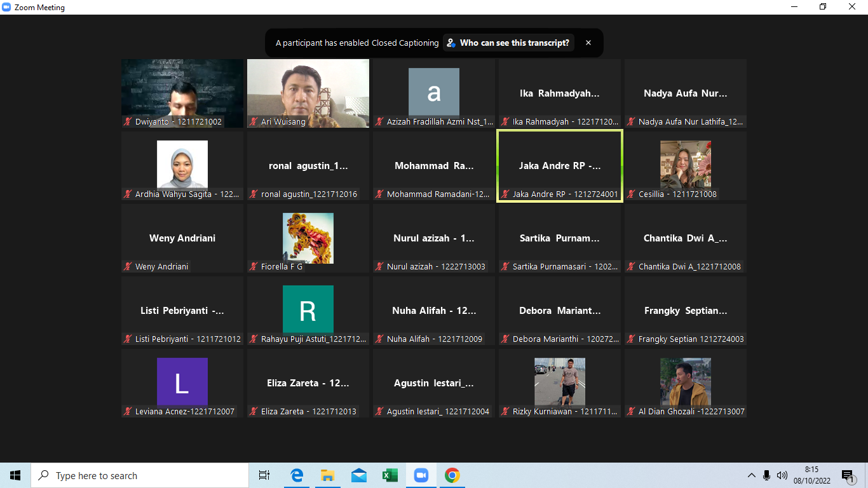Click Rahayu Puji Astuti's R avatar

pos(308,309)
